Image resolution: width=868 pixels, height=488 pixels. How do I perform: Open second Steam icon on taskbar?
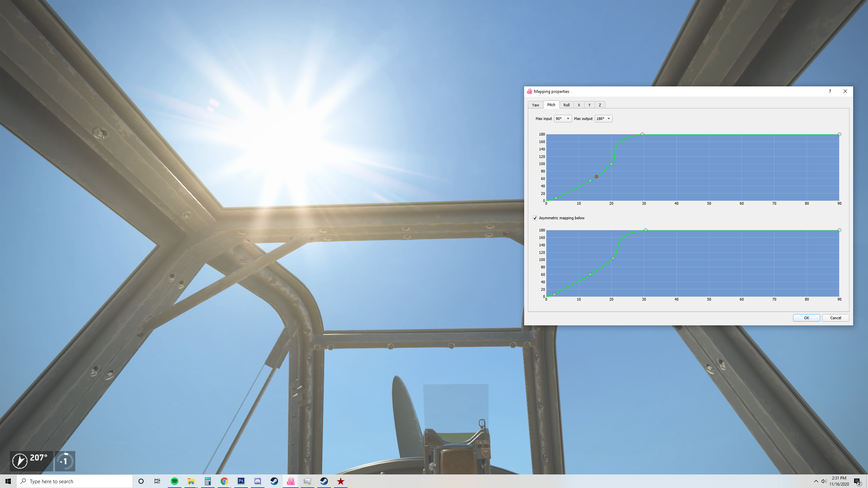click(324, 481)
